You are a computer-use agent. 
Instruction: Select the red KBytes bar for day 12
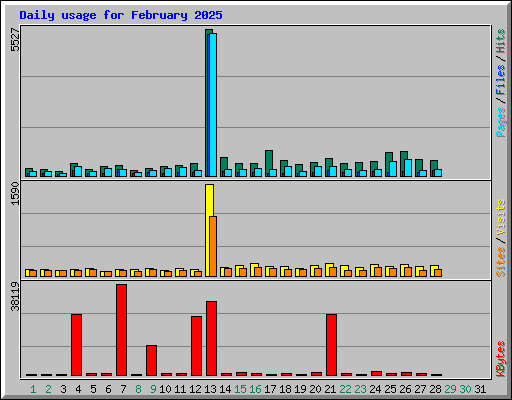196,346
